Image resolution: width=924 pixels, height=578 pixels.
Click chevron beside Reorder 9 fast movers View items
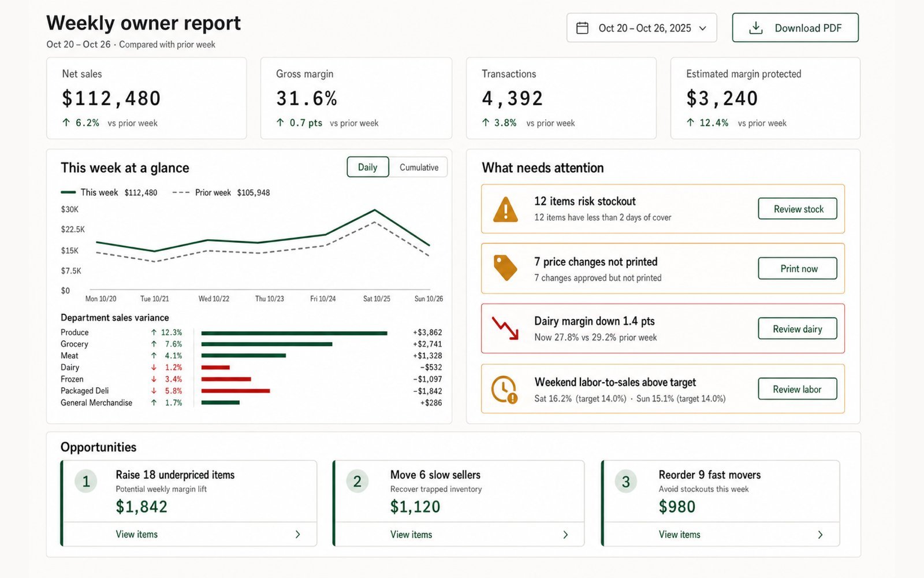point(821,535)
